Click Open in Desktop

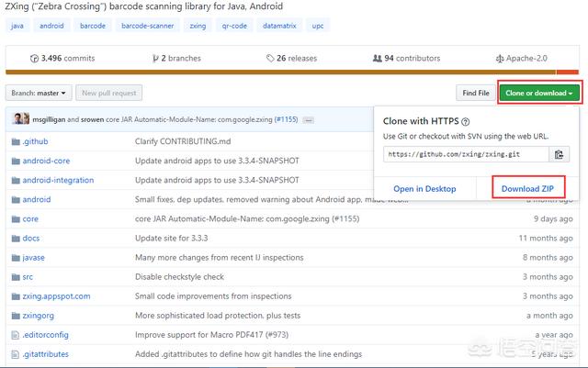(x=424, y=189)
